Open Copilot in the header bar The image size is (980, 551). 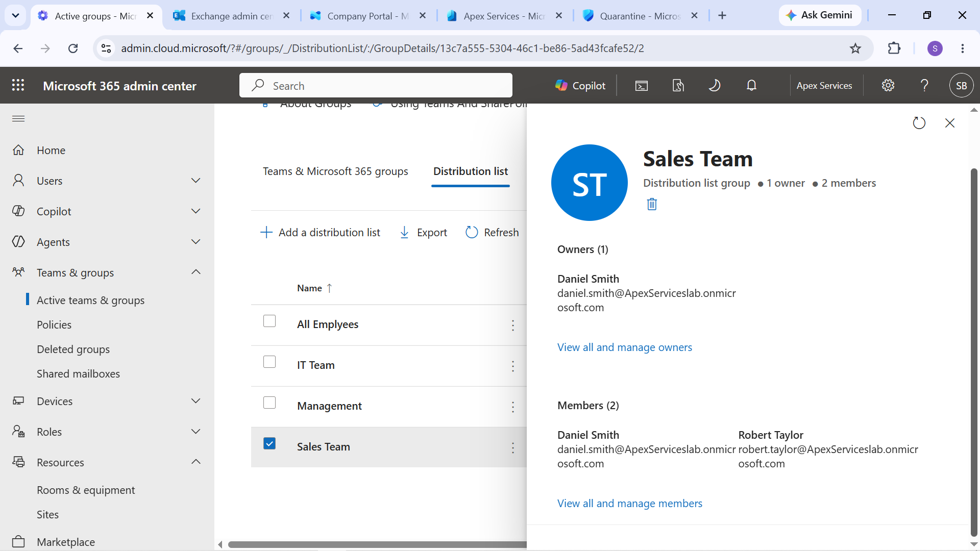pos(580,85)
